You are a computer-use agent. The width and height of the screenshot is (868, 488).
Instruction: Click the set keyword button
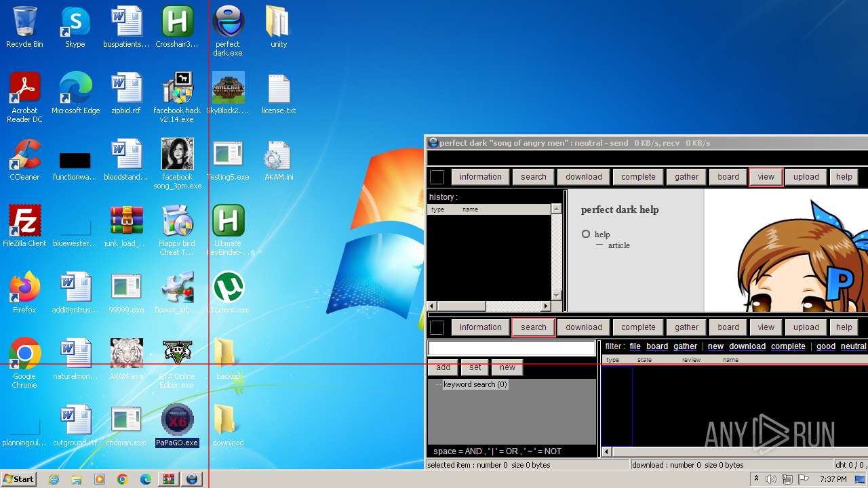pyautogui.click(x=475, y=367)
